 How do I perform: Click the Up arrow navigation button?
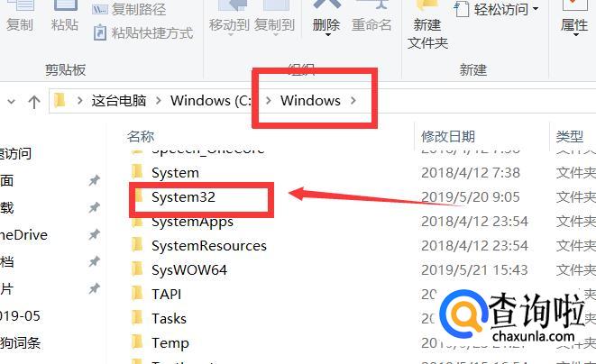(x=34, y=102)
